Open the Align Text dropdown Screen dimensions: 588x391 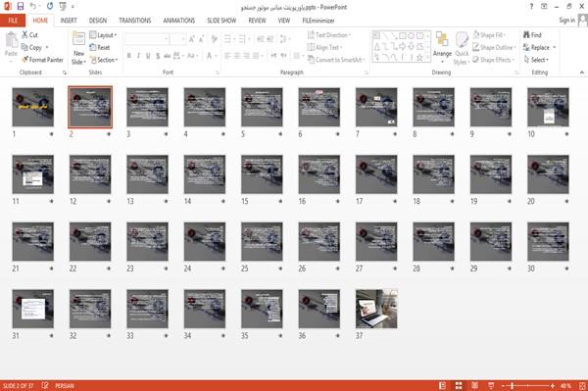[x=324, y=47]
